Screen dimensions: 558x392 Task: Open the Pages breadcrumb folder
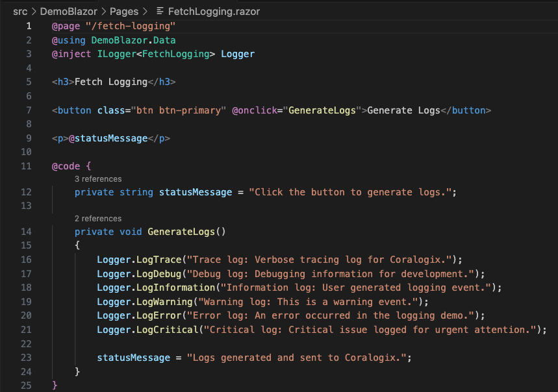click(x=124, y=12)
